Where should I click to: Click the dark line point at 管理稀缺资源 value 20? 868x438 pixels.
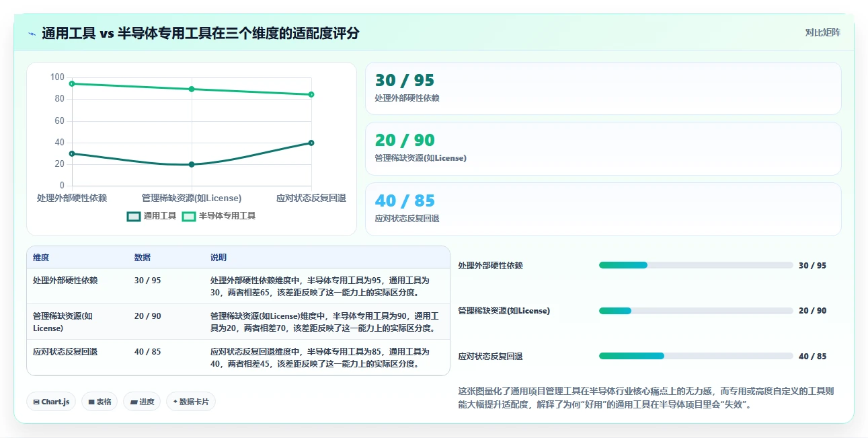pos(192,164)
